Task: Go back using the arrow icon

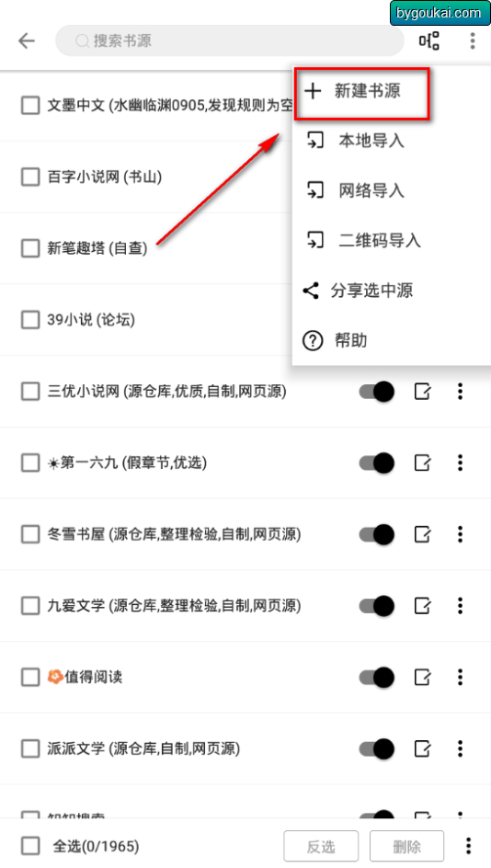Action: [x=27, y=40]
